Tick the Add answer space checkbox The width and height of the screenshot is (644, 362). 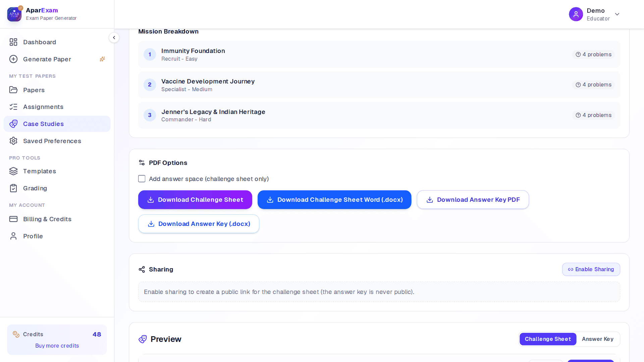142,179
